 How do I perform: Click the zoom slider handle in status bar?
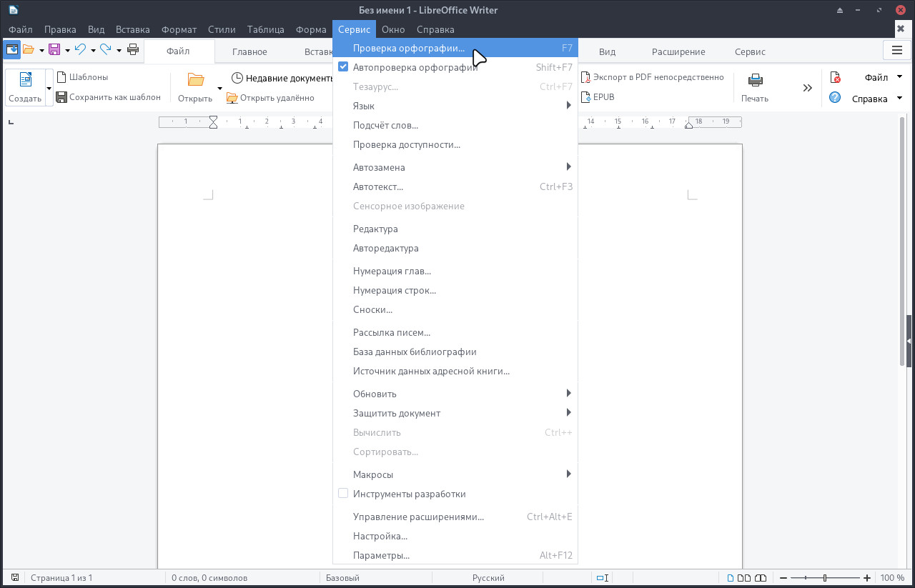click(x=825, y=578)
